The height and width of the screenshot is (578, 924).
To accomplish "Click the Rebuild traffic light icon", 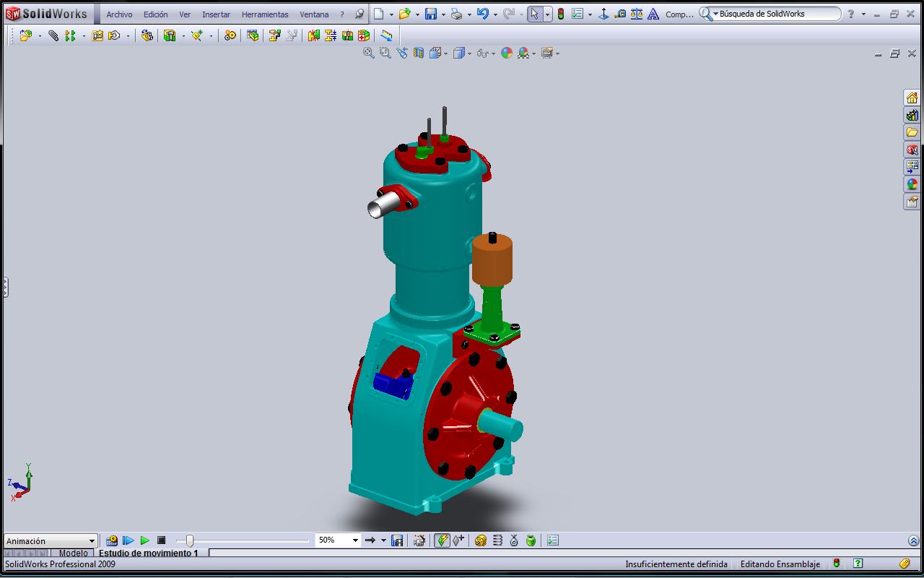I will click(560, 14).
